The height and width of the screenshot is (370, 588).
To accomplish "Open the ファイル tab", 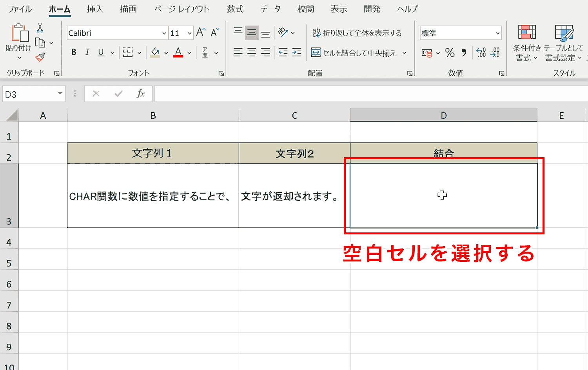I will tap(20, 9).
